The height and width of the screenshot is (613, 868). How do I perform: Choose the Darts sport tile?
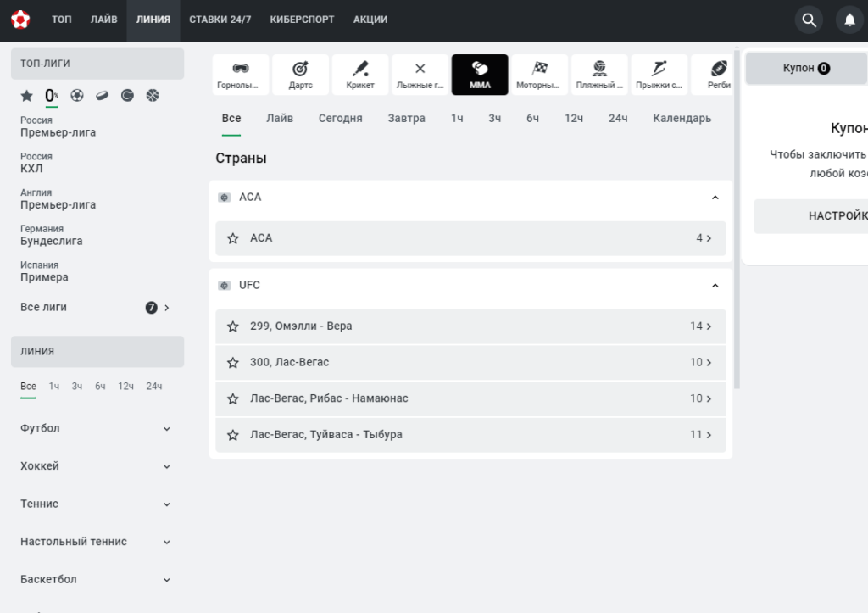[301, 75]
